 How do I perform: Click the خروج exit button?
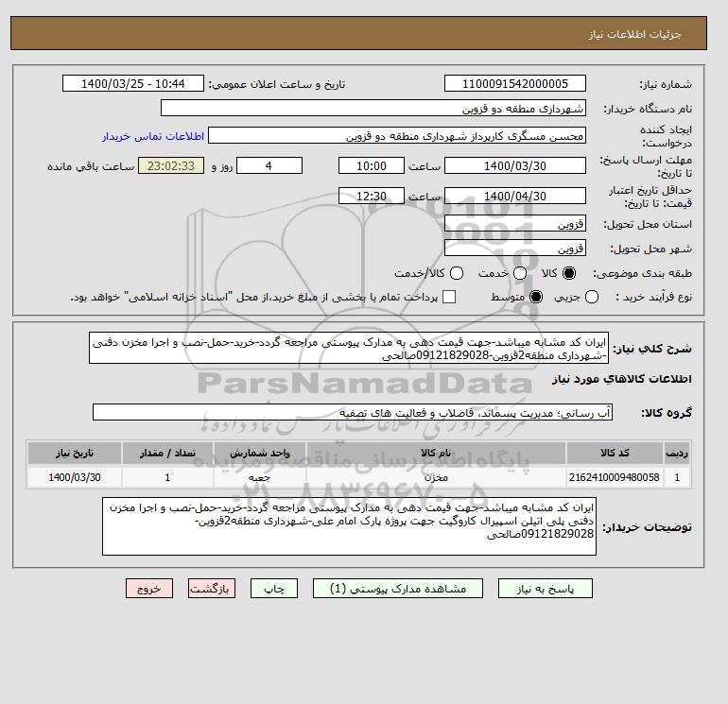(149, 589)
